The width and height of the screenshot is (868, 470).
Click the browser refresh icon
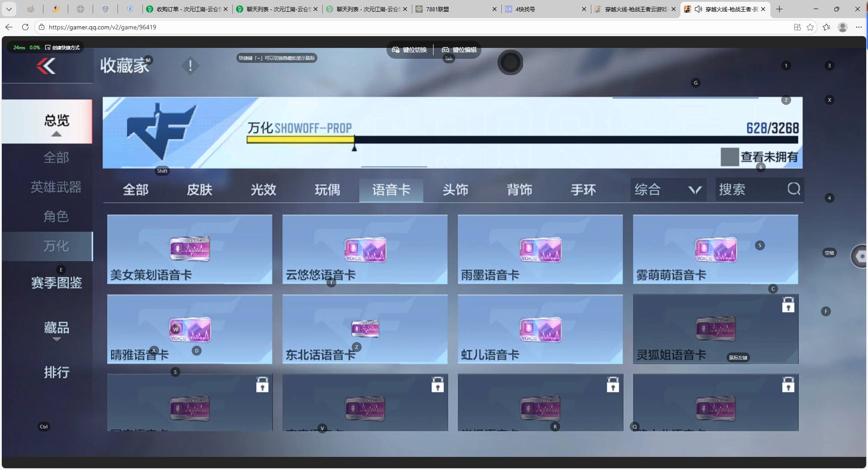click(x=25, y=27)
